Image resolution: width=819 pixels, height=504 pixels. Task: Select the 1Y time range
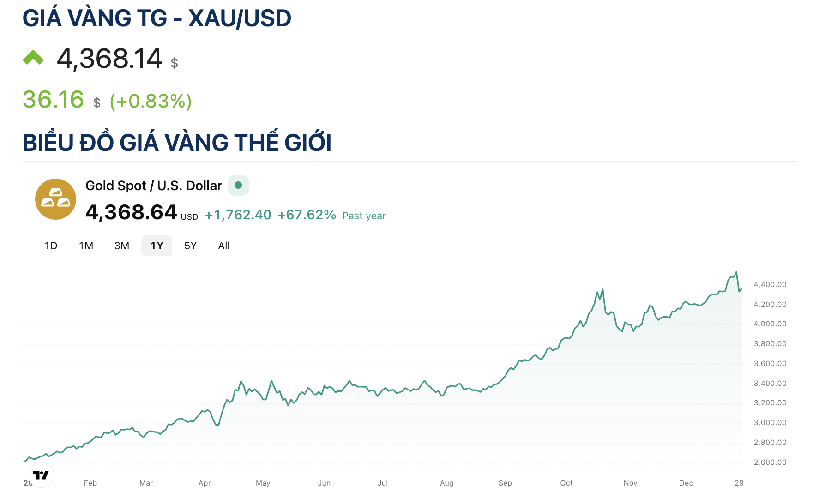pyautogui.click(x=157, y=246)
